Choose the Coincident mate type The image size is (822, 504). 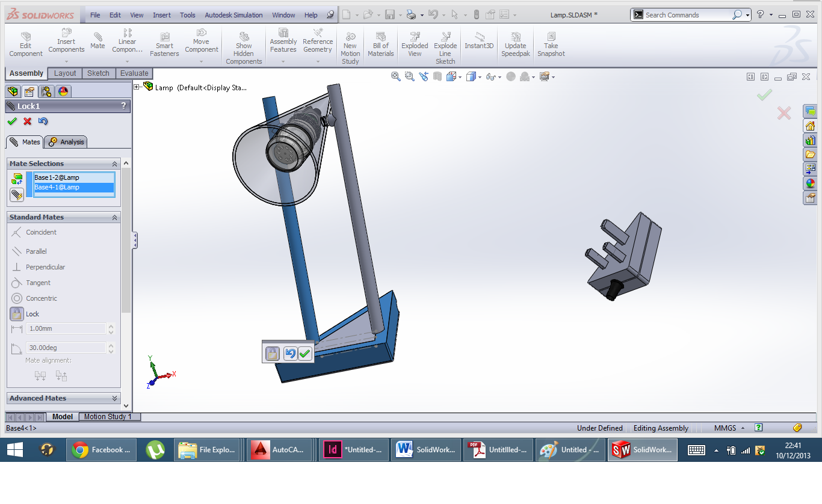point(17,232)
